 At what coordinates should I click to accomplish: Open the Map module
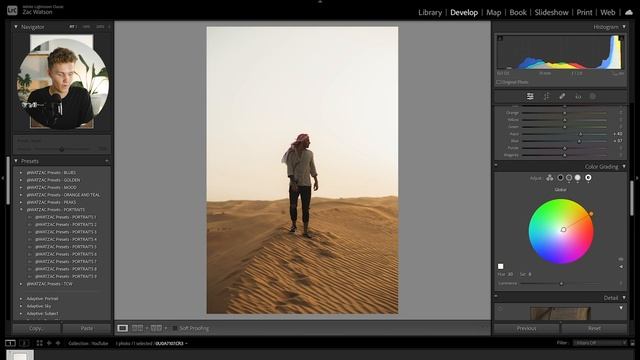493,12
